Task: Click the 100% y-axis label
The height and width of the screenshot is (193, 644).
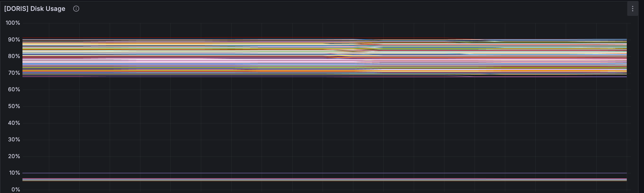Action: click(x=13, y=23)
